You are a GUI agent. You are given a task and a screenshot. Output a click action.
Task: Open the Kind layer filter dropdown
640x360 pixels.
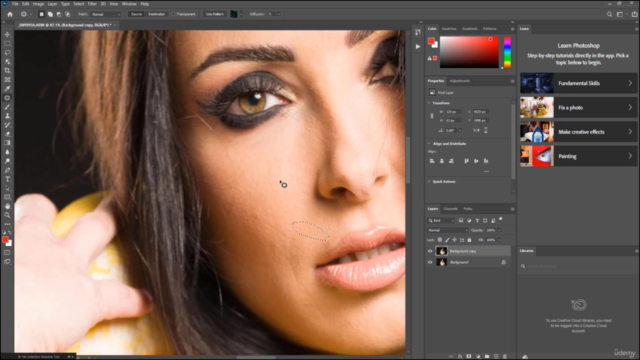tap(441, 220)
